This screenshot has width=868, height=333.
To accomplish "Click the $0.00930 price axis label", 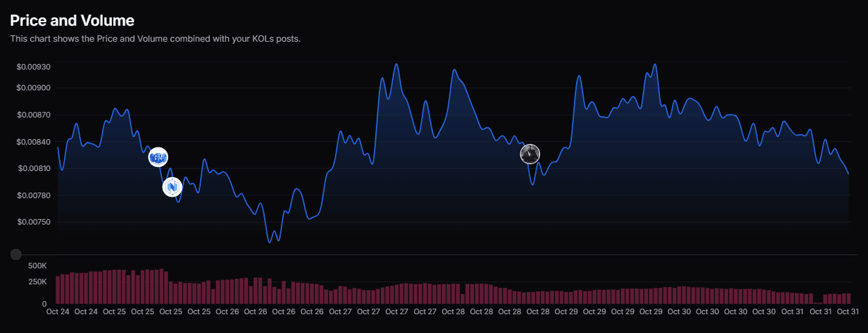I will (x=34, y=67).
